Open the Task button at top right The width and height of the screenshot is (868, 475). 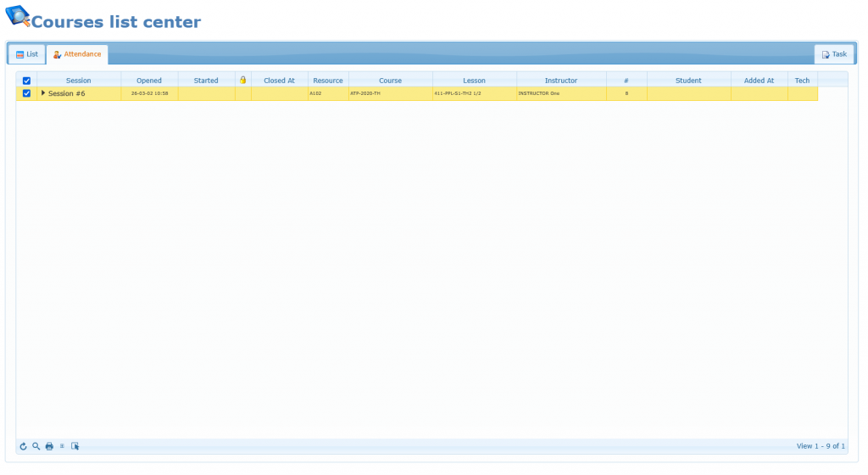click(x=834, y=54)
